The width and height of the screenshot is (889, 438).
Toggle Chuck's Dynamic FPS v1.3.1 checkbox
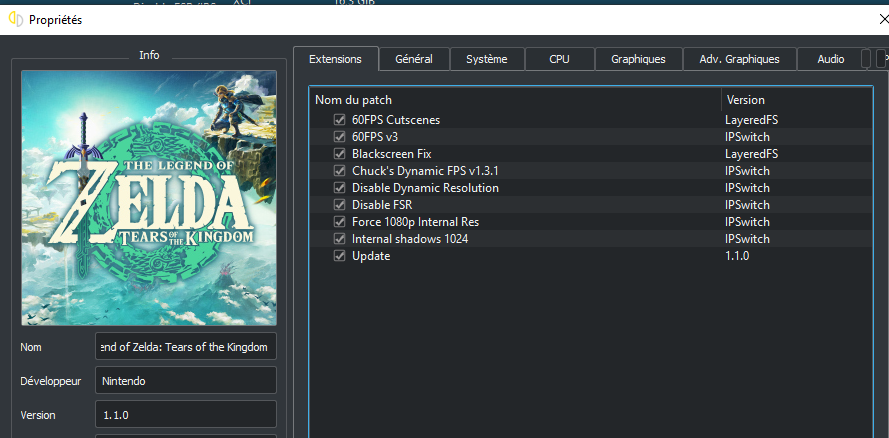point(340,171)
